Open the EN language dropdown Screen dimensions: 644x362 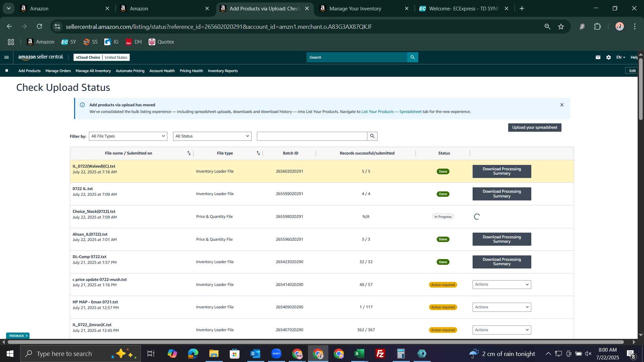tap(621, 57)
